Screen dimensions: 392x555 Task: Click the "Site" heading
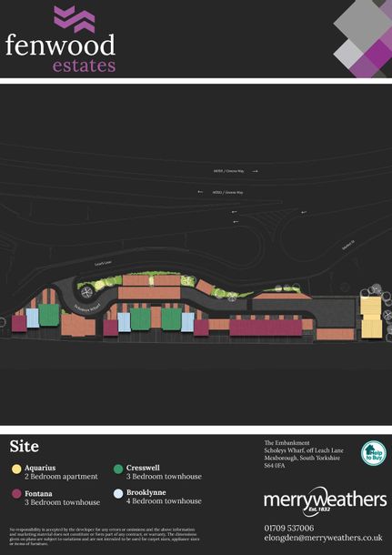point(24,447)
